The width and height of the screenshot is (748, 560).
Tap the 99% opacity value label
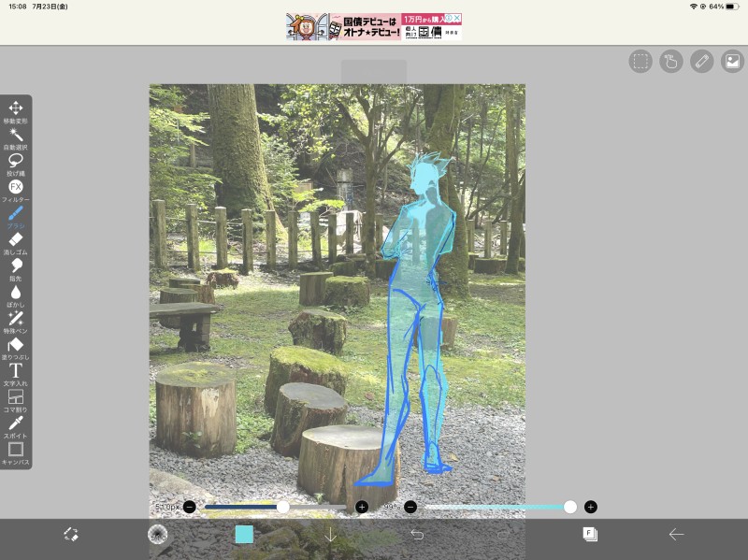pyautogui.click(x=391, y=507)
